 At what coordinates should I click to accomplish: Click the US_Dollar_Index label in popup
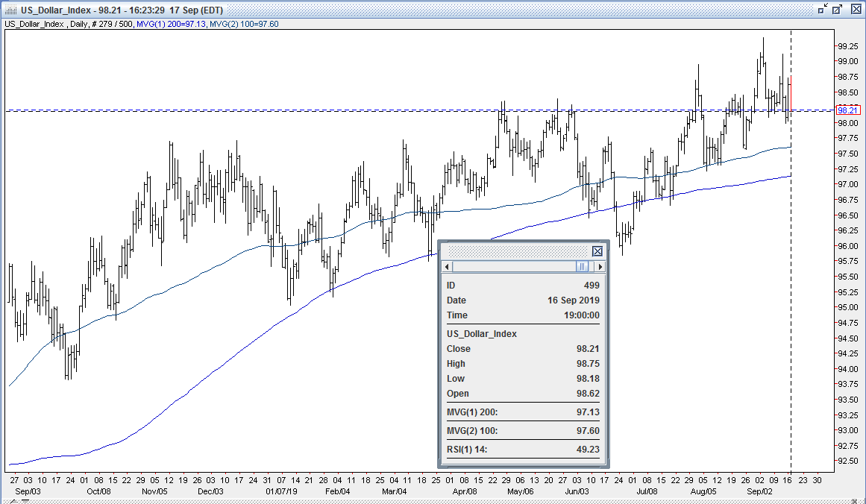482,334
